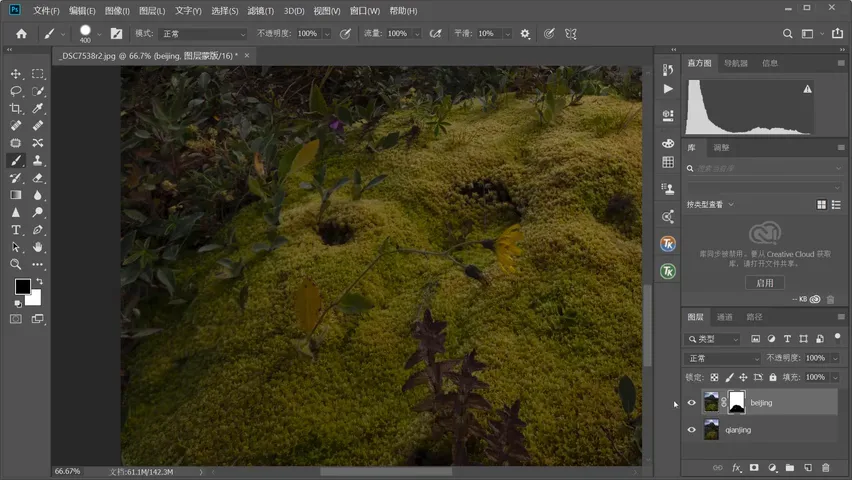Screen dimensions: 852x480
Task: Click the orange TK panel icon
Action: [x=668, y=244]
